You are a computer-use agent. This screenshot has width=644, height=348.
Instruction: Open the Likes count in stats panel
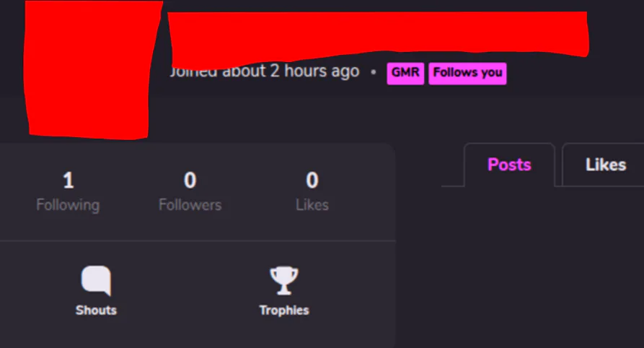pos(312,180)
